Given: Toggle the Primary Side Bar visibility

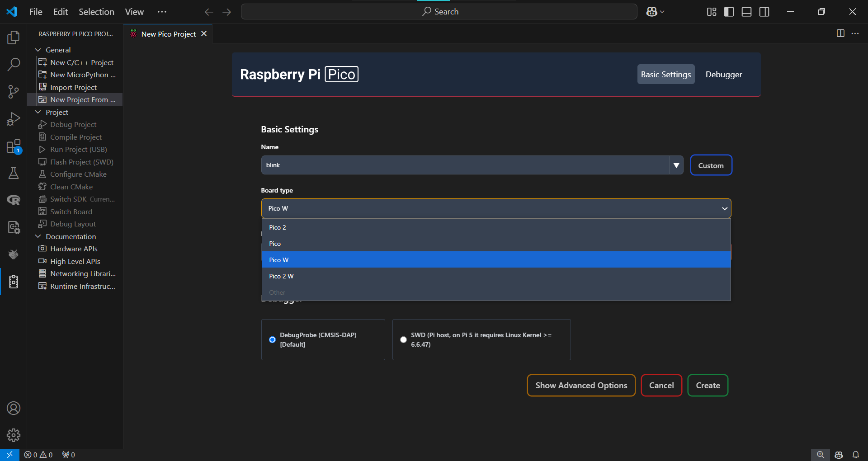Looking at the screenshot, I should tap(729, 12).
